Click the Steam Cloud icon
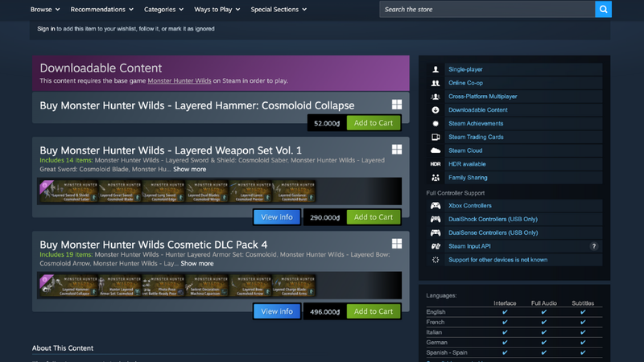This screenshot has height=362, width=644. [x=436, y=150]
